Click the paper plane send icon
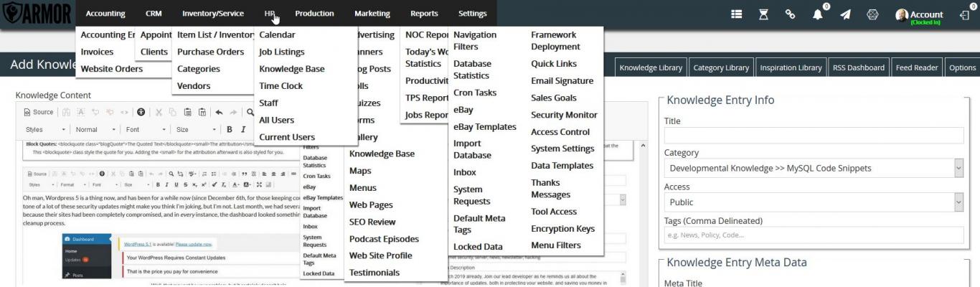The height and width of the screenshot is (287, 980). pos(845,14)
